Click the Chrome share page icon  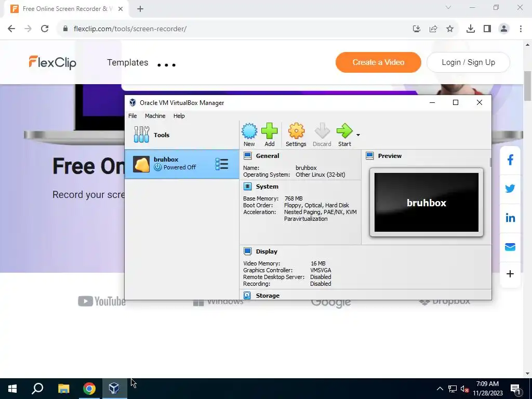[433, 29]
